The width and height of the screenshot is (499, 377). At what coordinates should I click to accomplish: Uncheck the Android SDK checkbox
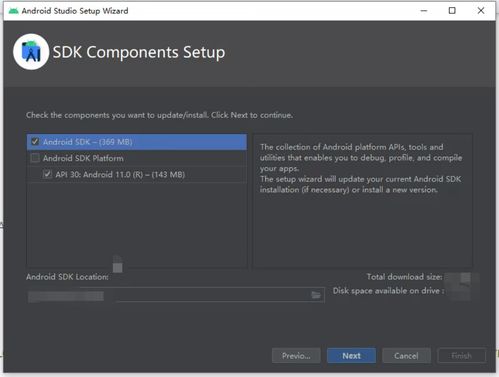[x=35, y=141]
